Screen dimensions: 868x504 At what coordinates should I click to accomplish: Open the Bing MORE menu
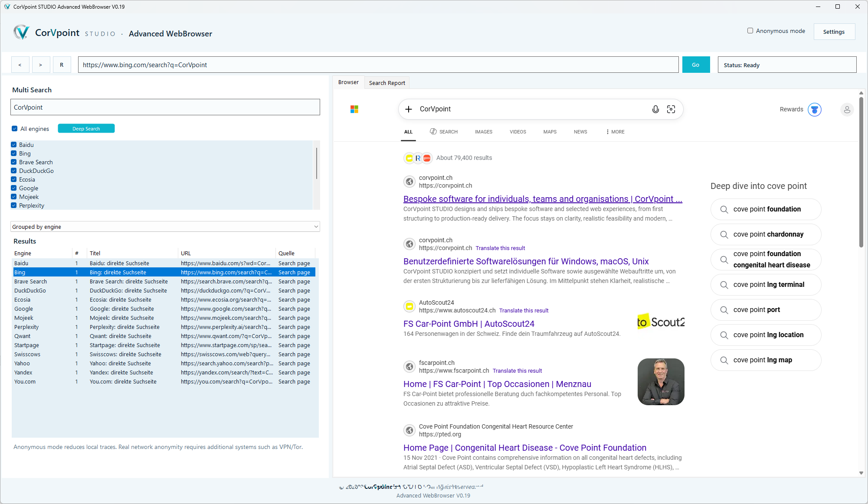(615, 132)
